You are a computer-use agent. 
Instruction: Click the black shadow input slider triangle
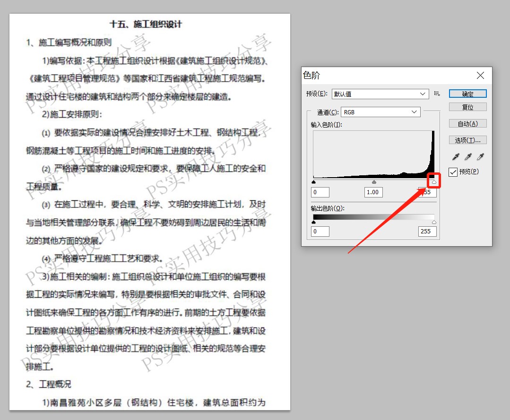click(314, 181)
